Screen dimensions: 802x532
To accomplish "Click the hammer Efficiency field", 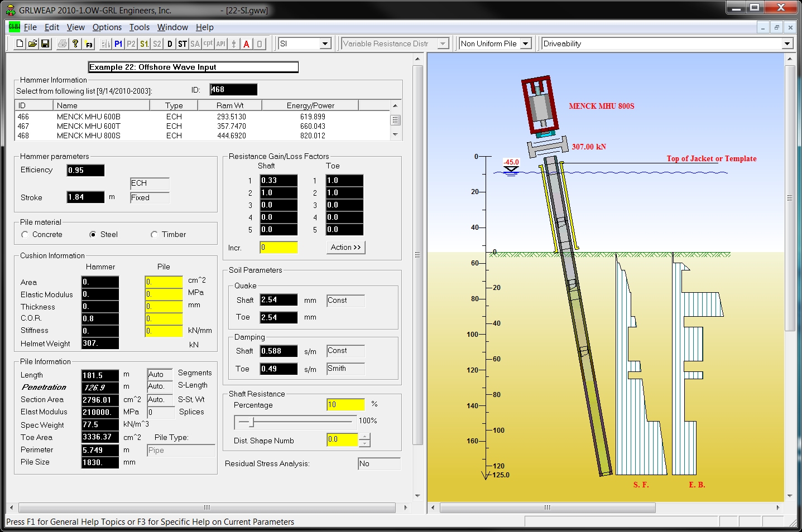I will click(85, 170).
